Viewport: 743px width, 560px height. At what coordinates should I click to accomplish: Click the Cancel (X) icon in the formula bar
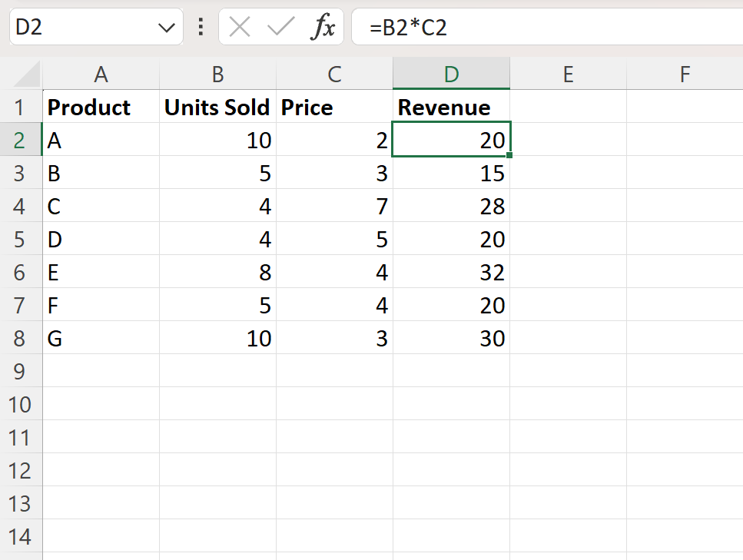point(239,25)
